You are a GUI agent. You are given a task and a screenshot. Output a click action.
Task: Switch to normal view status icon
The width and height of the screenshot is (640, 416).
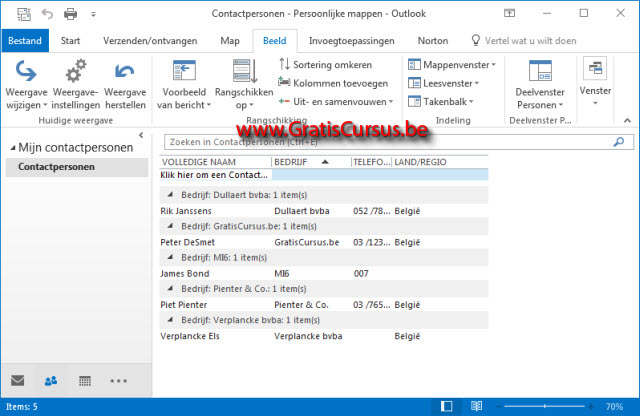(x=447, y=406)
